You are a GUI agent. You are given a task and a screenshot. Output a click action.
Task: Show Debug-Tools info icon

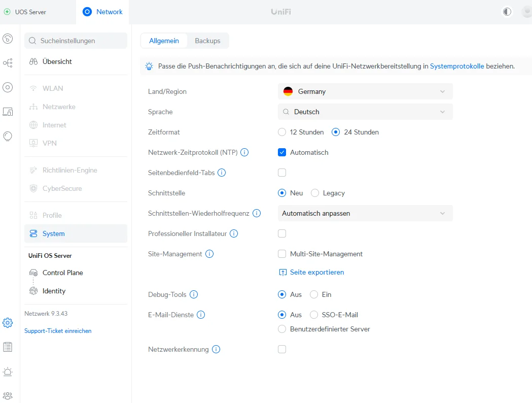pyautogui.click(x=194, y=294)
